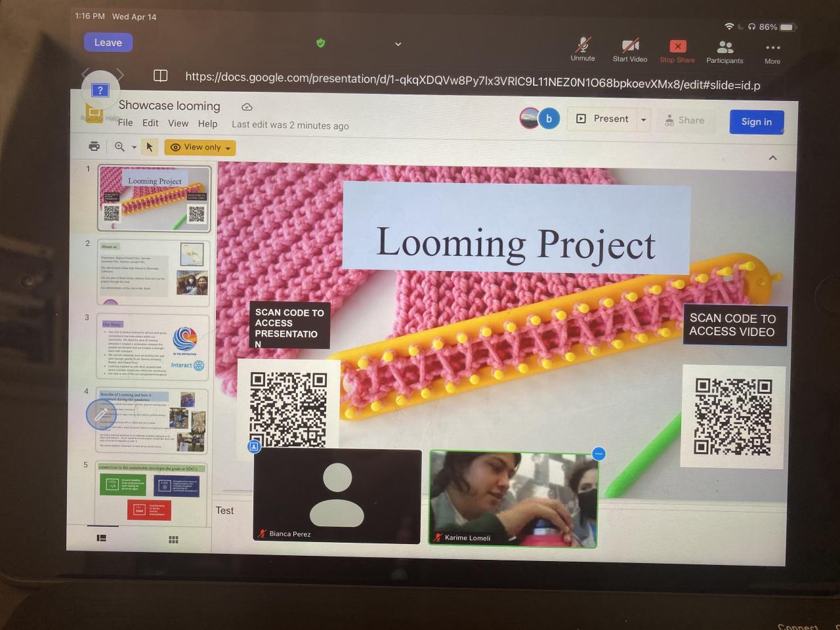Click the 'Looming Project' slide title

pos(516,242)
